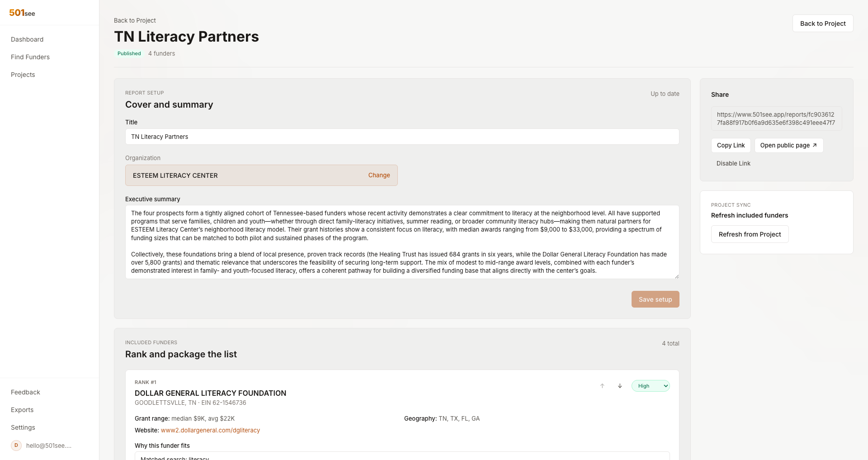Click the user avatar icon D

tap(16, 446)
